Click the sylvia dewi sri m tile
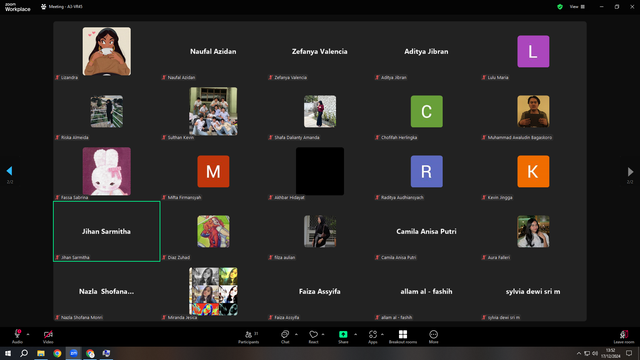The width and height of the screenshot is (640, 360). [x=533, y=291]
